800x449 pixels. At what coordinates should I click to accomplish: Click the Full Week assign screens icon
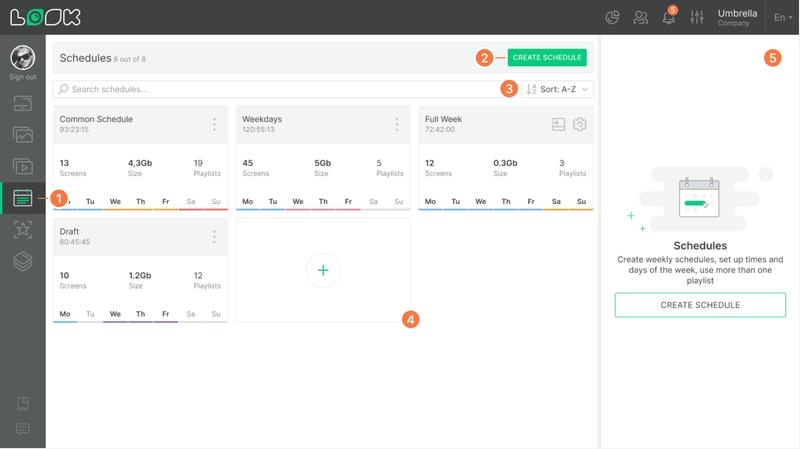[x=558, y=124]
